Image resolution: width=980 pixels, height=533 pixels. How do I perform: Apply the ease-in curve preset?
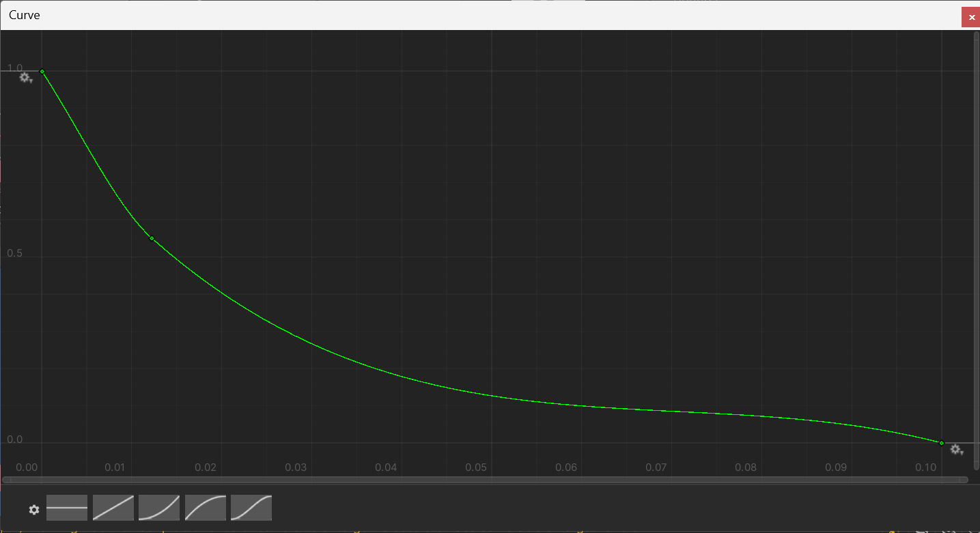click(x=159, y=508)
